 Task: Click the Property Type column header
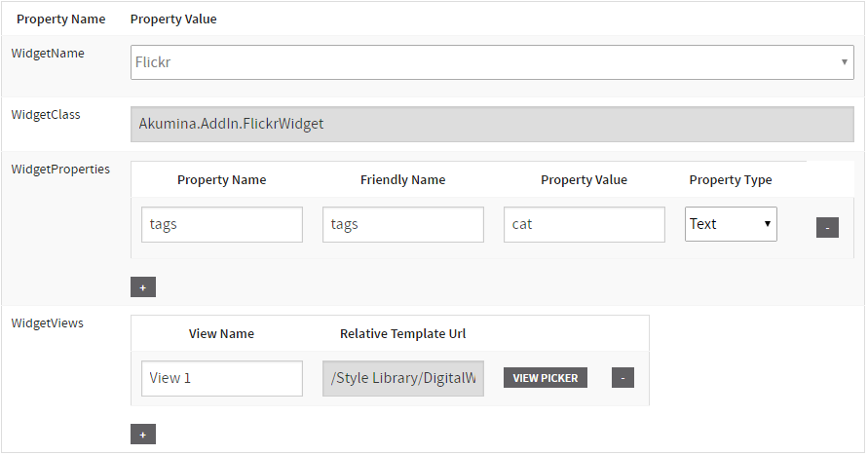pos(731,179)
